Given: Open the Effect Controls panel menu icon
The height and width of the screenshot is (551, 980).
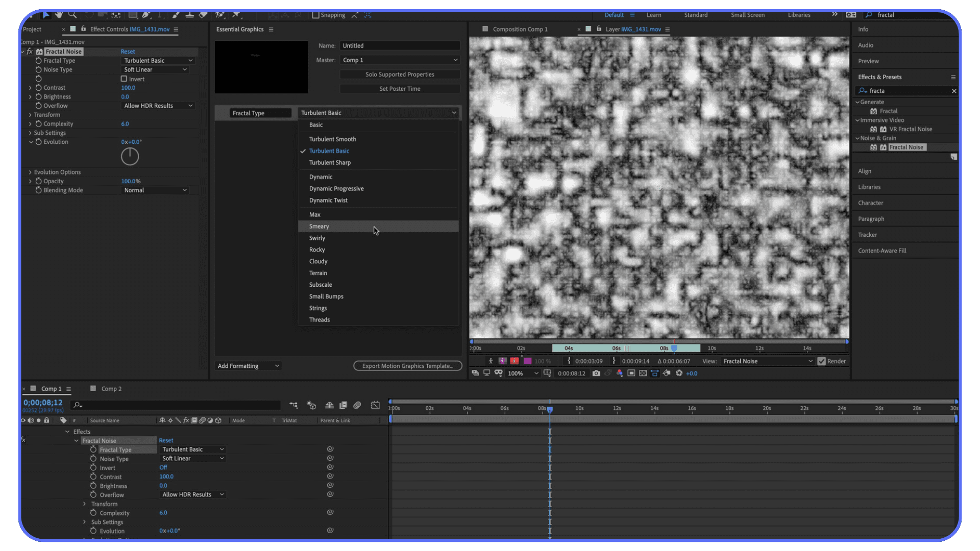Looking at the screenshot, I should click(176, 30).
